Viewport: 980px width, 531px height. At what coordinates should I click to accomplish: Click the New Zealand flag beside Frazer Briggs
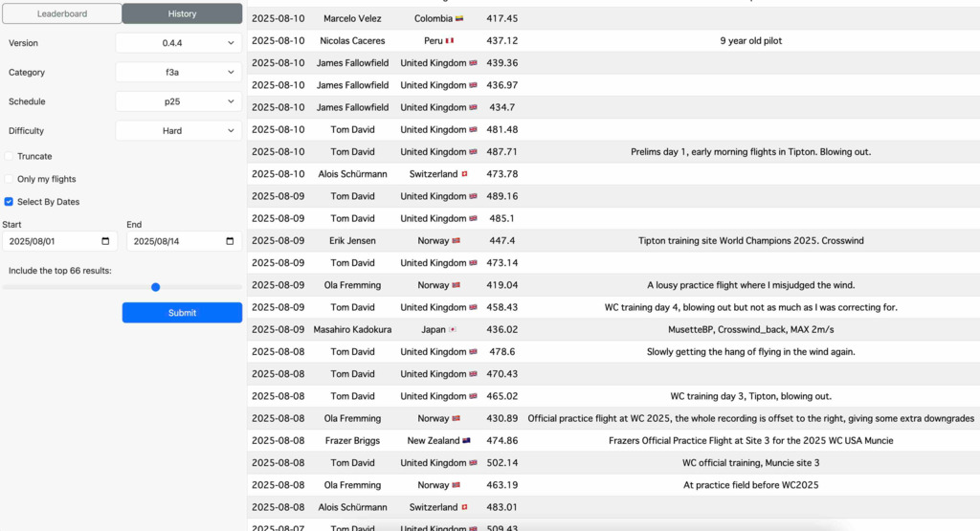466,441
